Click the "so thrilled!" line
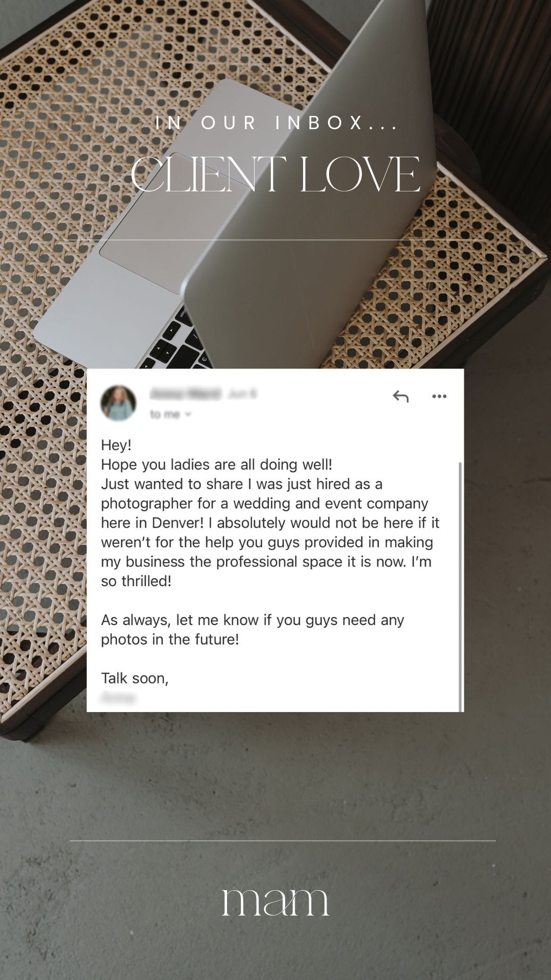 (136, 581)
